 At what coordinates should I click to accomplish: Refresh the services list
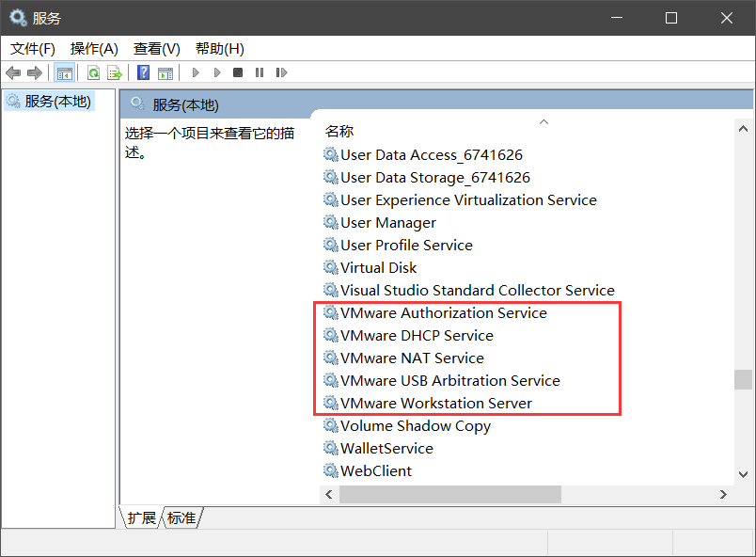93,72
